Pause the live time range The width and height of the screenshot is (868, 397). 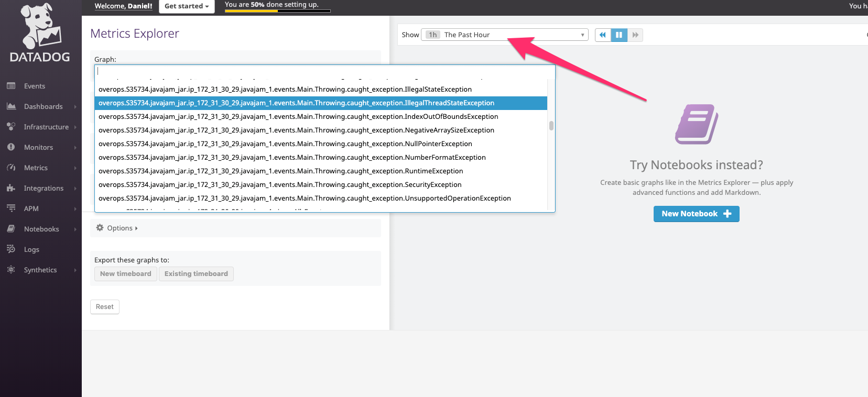(x=619, y=35)
